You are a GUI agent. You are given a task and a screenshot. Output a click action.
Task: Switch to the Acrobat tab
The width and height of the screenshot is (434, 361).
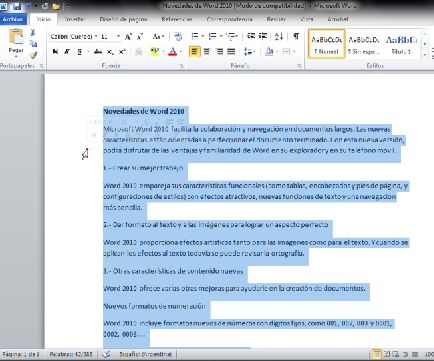click(338, 19)
